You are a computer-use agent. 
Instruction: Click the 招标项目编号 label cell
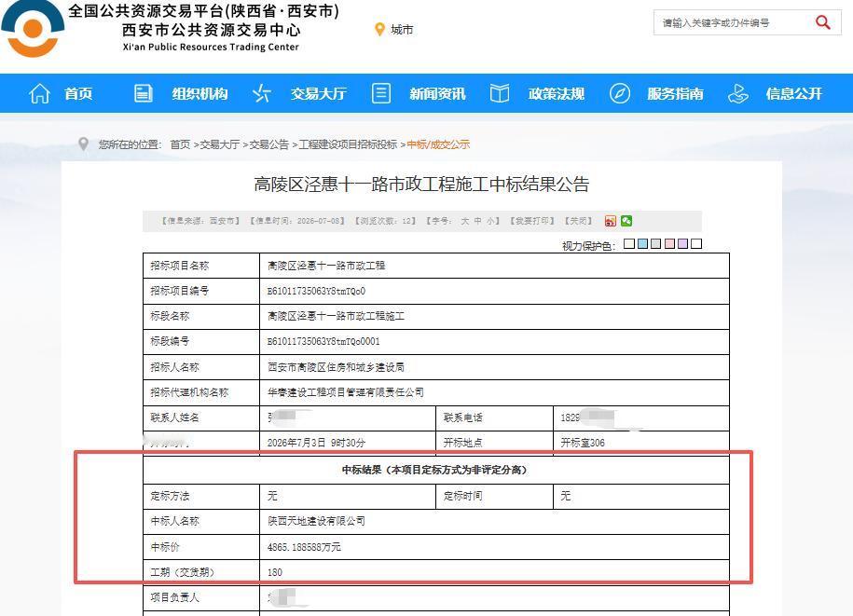201,291
